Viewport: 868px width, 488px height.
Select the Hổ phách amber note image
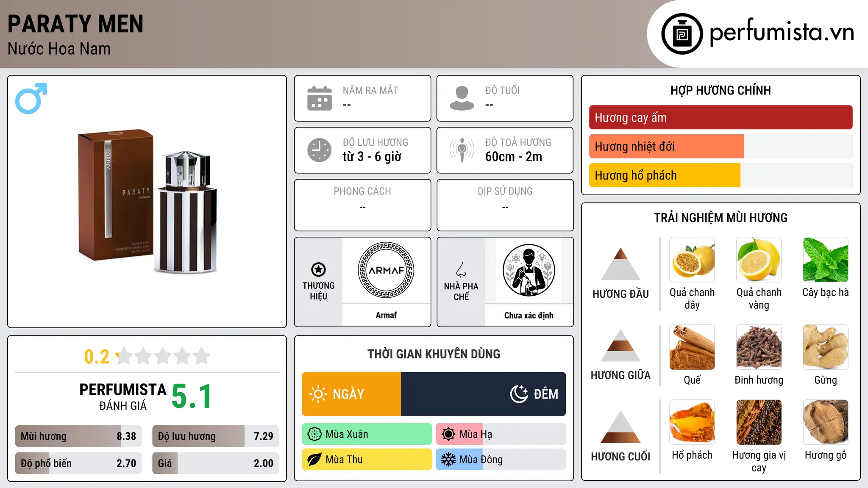point(692,422)
